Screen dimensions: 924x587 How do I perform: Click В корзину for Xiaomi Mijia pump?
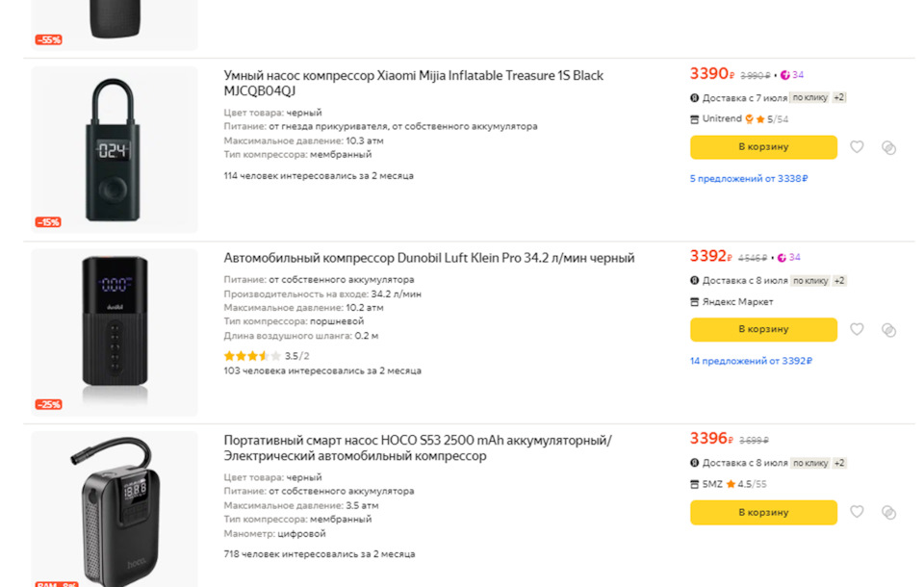click(x=763, y=147)
